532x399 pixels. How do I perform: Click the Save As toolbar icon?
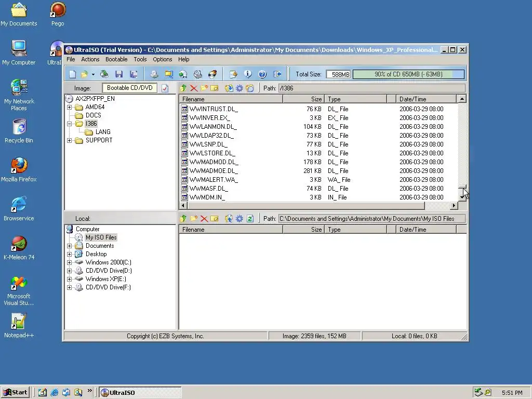pos(134,74)
